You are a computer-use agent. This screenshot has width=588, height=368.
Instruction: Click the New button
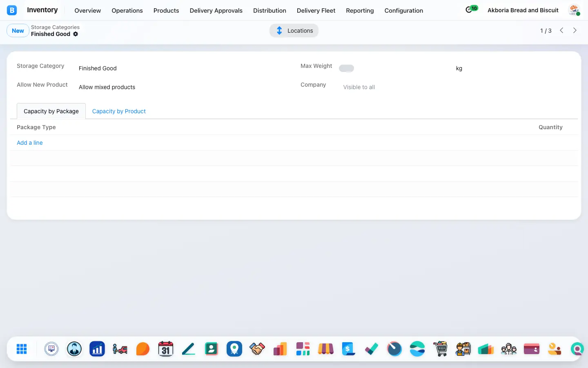[x=18, y=31]
